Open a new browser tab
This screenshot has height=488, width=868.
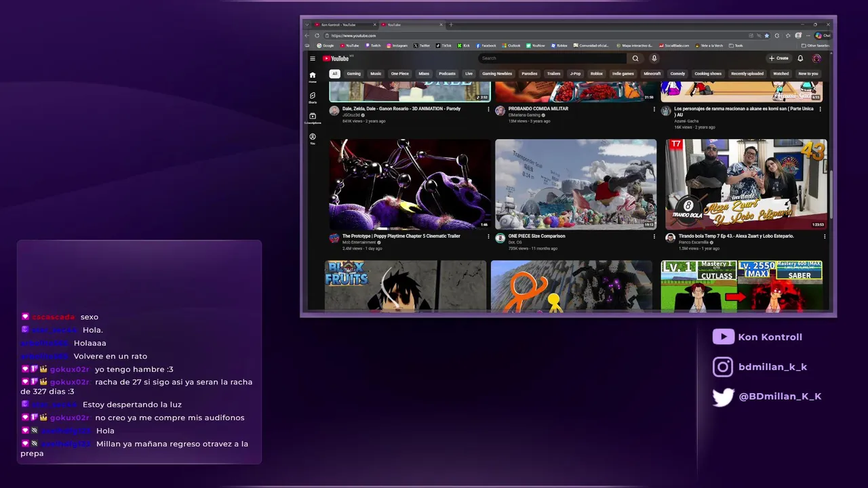pyautogui.click(x=451, y=24)
